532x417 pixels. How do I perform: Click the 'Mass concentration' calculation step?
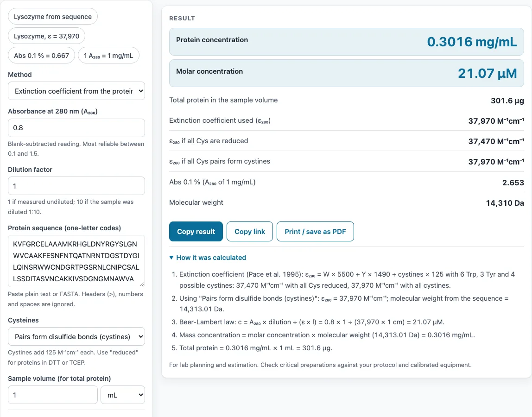(327, 335)
